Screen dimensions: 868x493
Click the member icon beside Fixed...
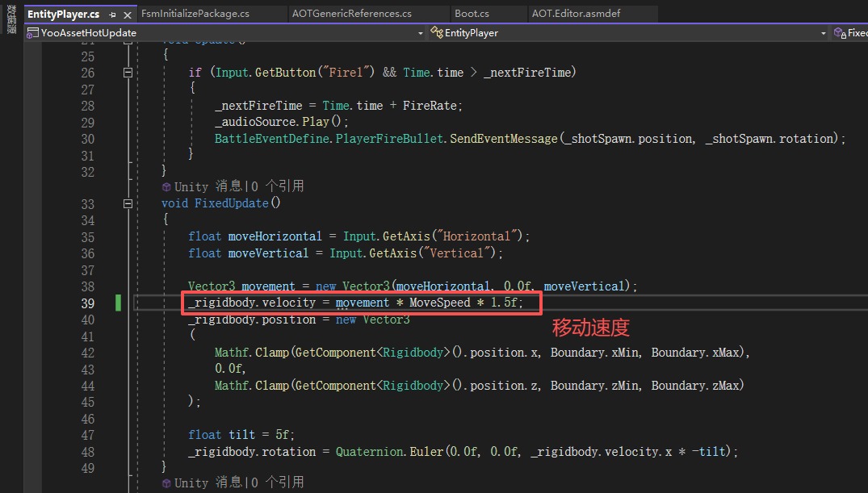[x=840, y=33]
